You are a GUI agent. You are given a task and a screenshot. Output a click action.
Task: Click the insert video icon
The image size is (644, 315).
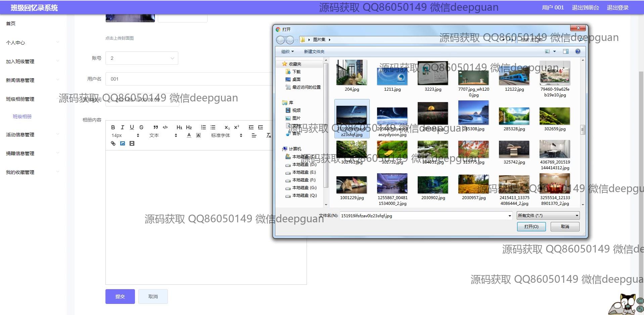click(x=132, y=143)
